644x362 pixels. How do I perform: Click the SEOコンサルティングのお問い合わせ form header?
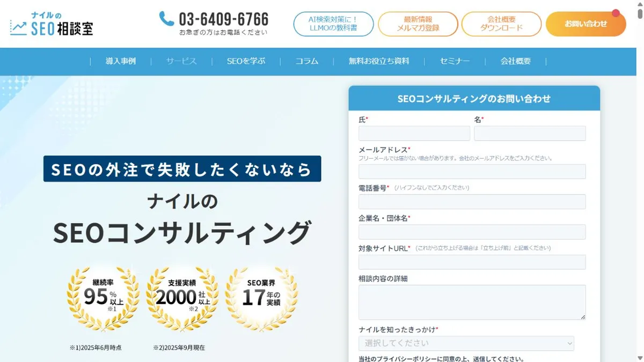(x=474, y=99)
